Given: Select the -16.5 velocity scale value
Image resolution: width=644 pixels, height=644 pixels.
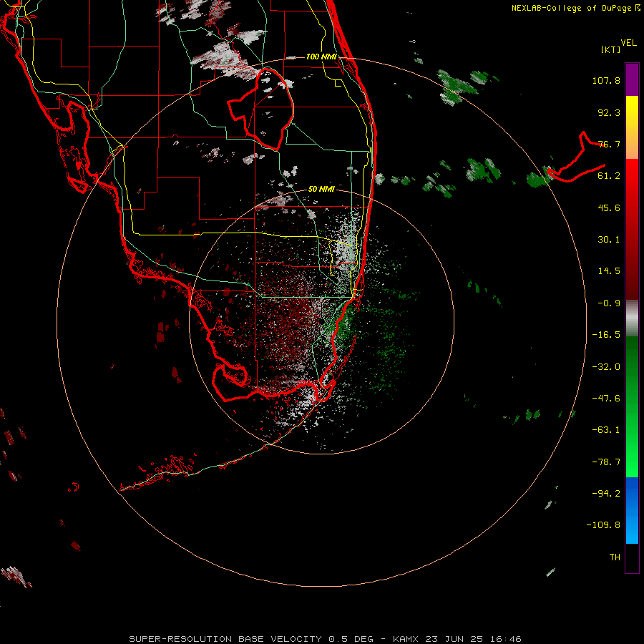Looking at the screenshot, I should click(x=606, y=335).
